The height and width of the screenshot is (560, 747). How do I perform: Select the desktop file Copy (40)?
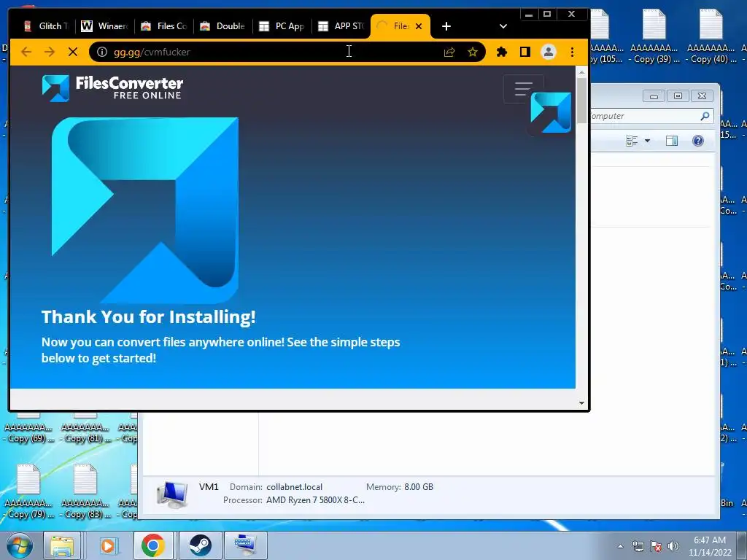point(711,36)
